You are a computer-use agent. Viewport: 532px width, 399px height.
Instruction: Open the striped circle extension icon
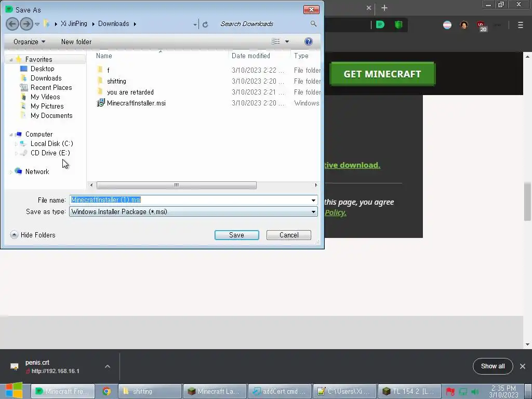coord(447,25)
